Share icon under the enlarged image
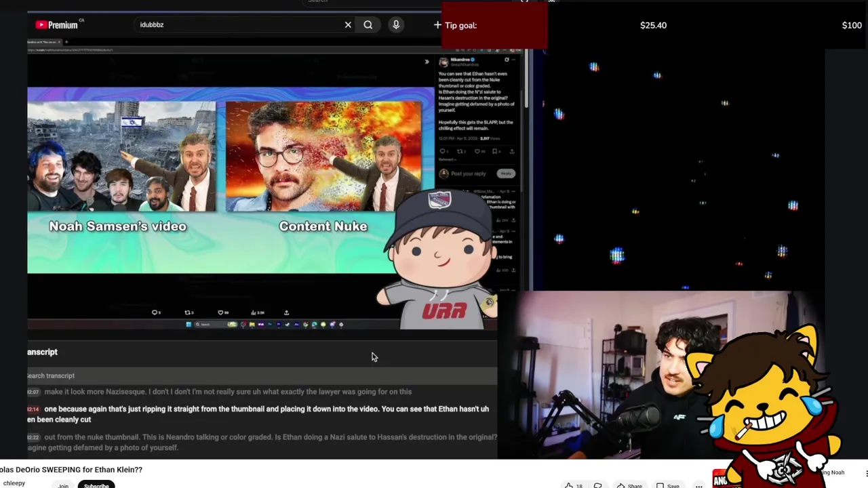 (x=286, y=312)
